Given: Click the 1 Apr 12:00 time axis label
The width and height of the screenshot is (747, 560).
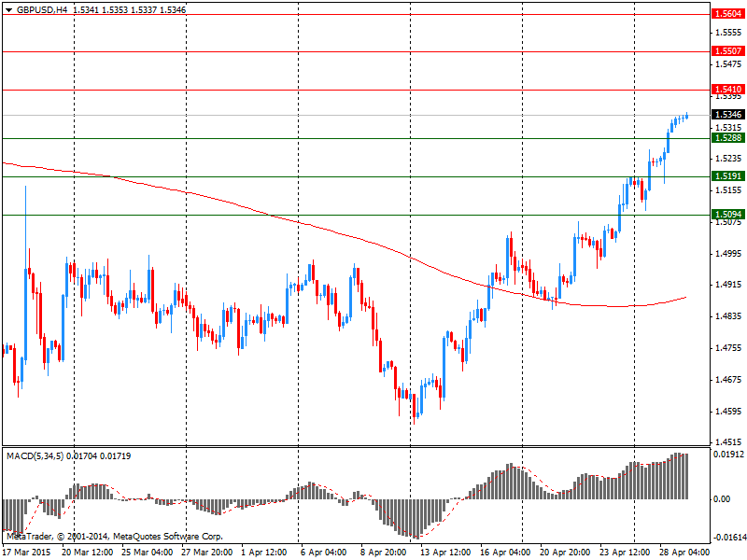Looking at the screenshot, I should point(264,553).
